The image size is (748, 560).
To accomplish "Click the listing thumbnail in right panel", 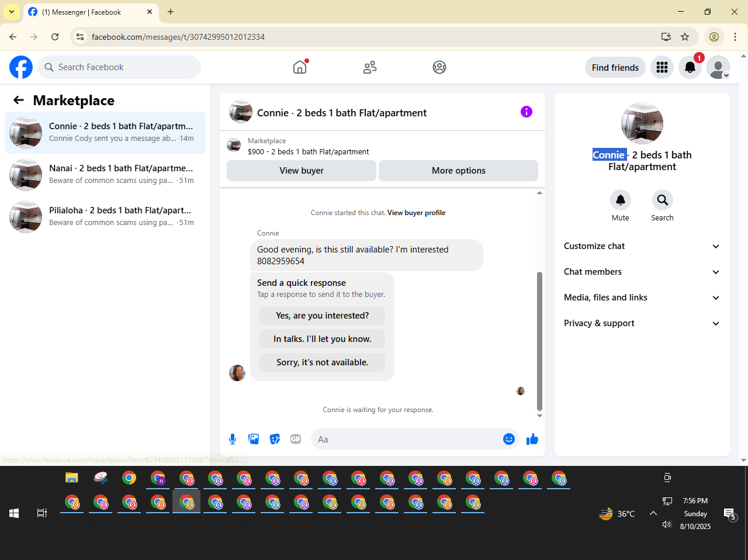I will 642,123.
